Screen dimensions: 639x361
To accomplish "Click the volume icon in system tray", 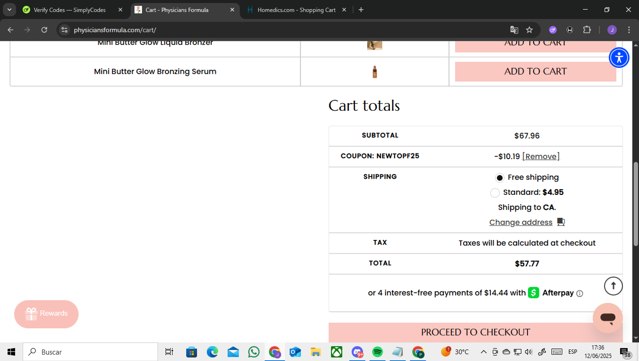I will 529,352.
